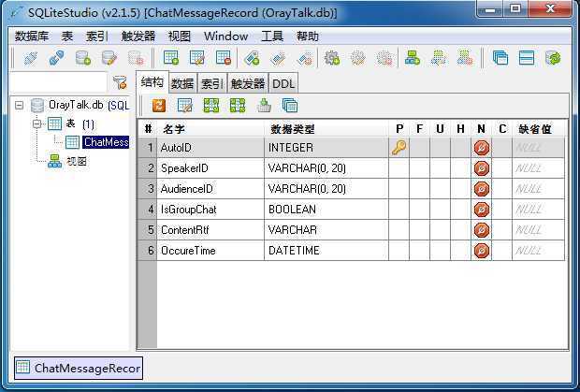Screen dimensions: 580x392
Task: Click the primary key icon for AutoID
Action: pyautogui.click(x=399, y=148)
